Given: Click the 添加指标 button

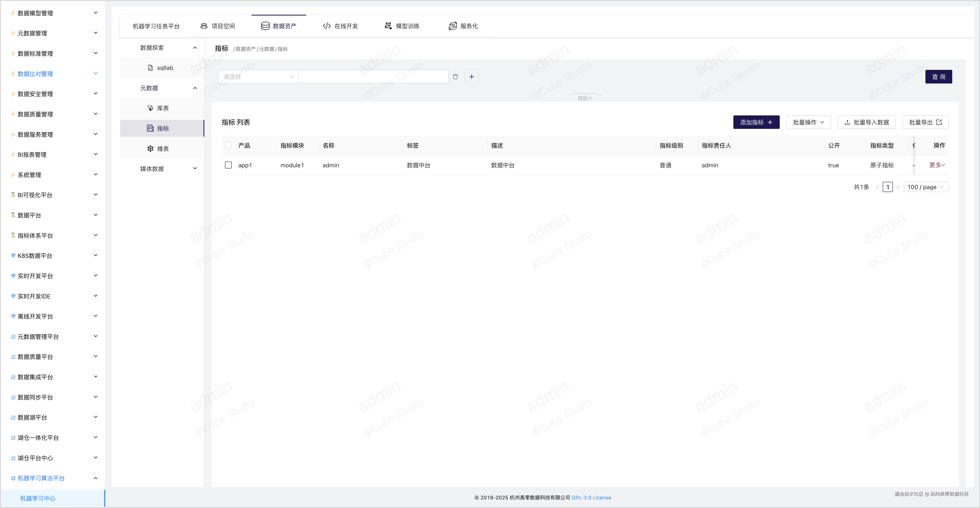Looking at the screenshot, I should pos(756,123).
